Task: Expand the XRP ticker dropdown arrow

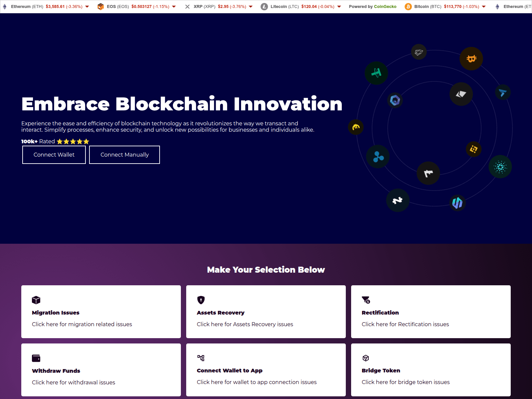Action: tap(251, 7)
